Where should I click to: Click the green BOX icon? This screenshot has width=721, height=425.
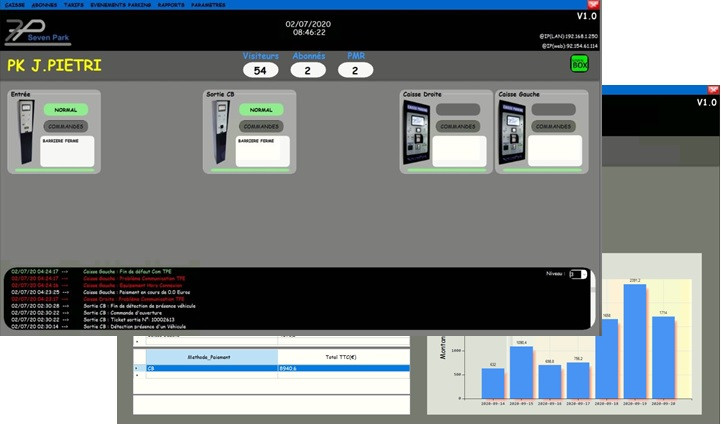pos(580,64)
